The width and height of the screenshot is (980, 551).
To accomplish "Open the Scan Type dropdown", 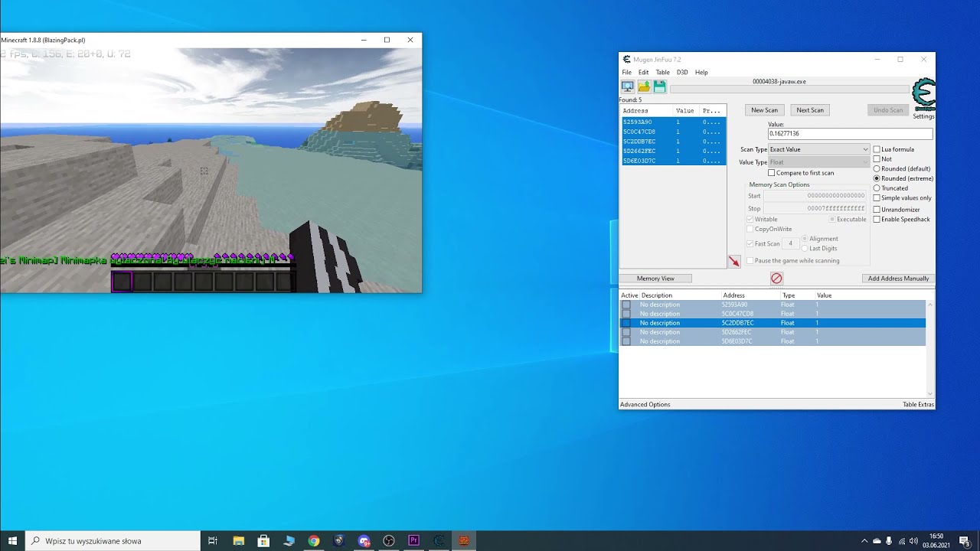I will (x=819, y=149).
